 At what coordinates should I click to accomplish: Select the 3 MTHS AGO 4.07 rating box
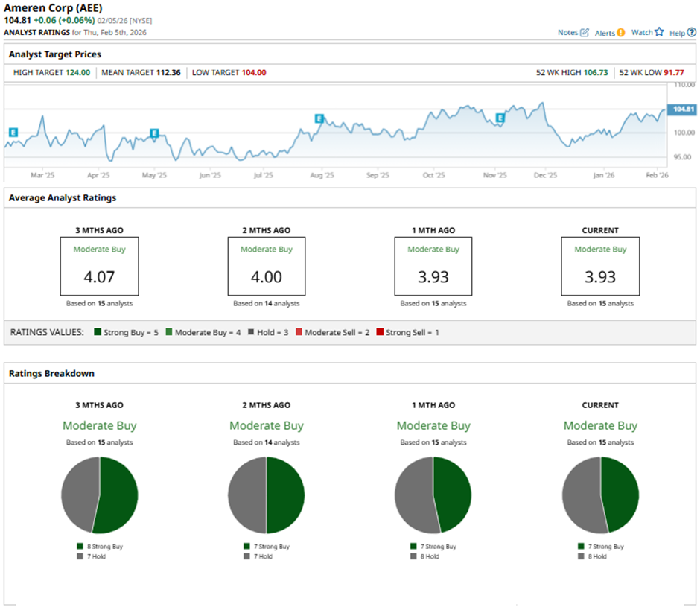(99, 266)
